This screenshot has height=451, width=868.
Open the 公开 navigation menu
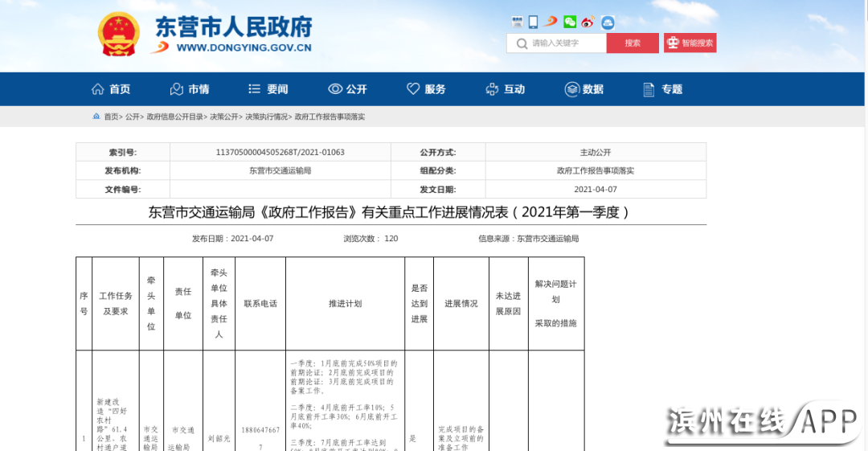[347, 89]
